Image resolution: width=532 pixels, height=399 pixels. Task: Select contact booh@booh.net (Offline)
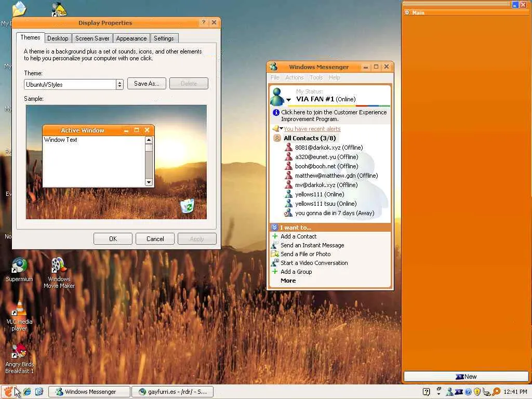[322, 166]
